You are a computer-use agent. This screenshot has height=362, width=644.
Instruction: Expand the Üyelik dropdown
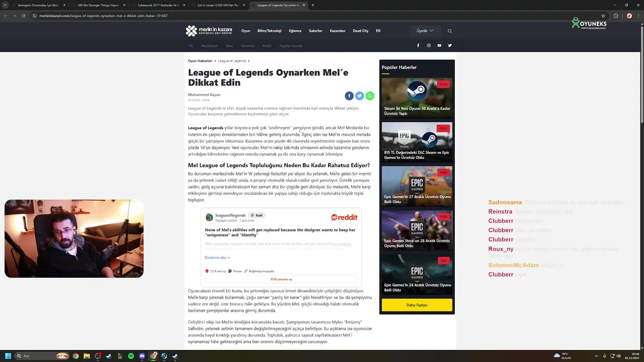425,31
